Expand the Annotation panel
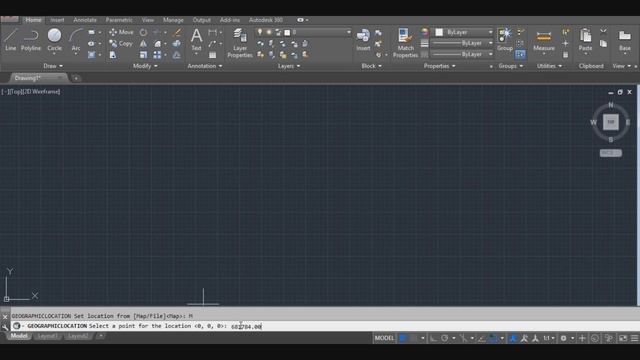Viewport: 640px width, 360px height. (204, 66)
